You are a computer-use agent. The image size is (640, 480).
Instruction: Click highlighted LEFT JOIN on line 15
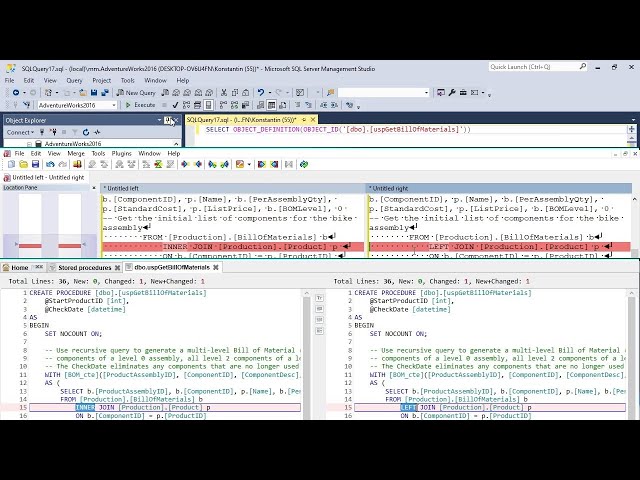point(418,407)
